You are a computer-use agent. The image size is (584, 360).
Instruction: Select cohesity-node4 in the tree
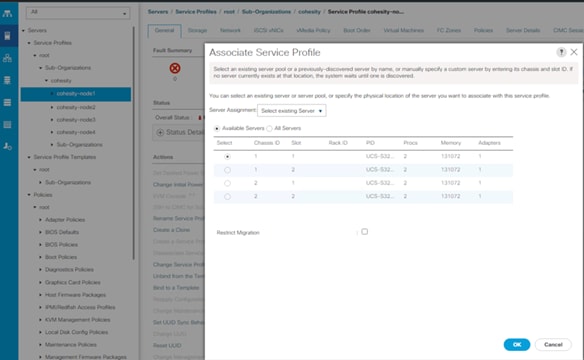[76, 132]
